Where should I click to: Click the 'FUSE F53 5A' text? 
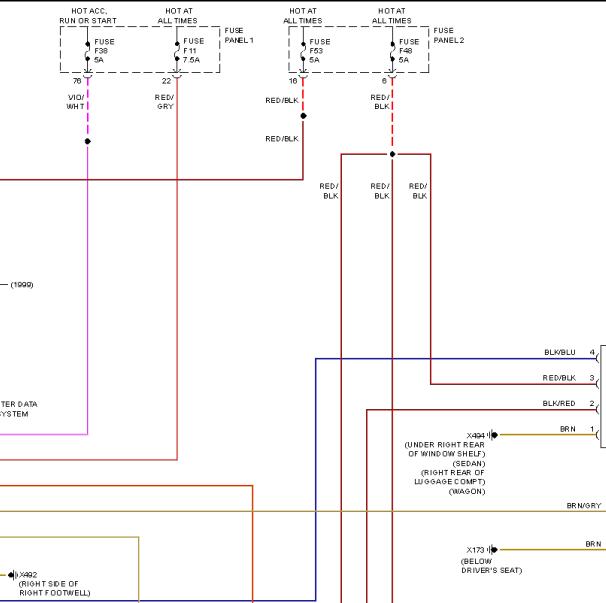pyautogui.click(x=320, y=51)
